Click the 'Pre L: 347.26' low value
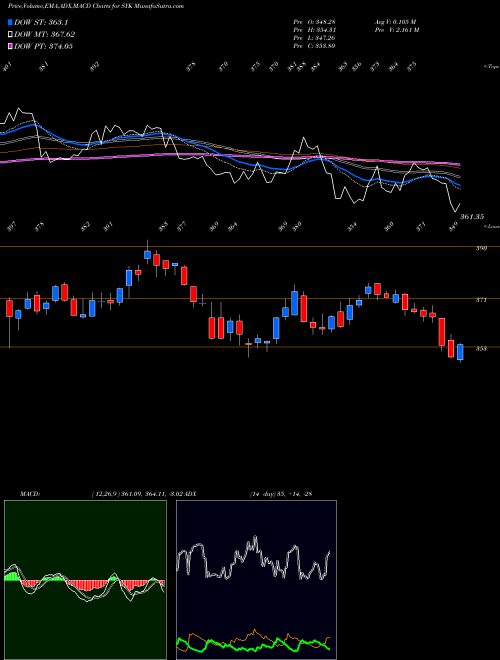Viewport: 500px width, 660px height. 314,38
